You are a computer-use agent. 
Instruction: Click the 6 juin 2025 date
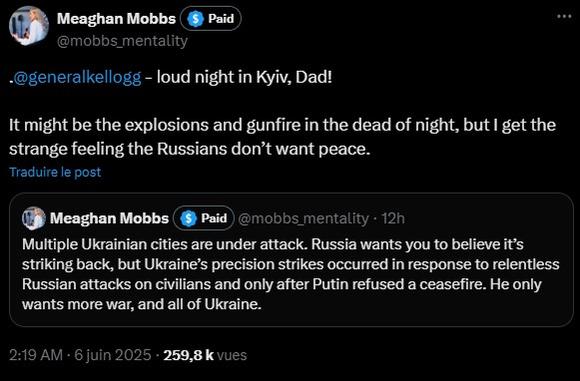coord(113,355)
